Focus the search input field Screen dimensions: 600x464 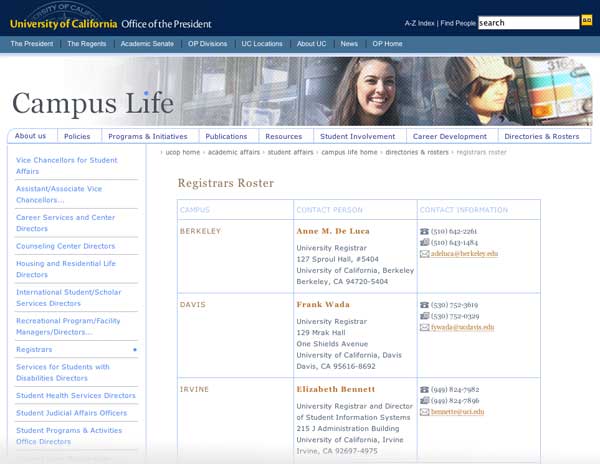(528, 23)
